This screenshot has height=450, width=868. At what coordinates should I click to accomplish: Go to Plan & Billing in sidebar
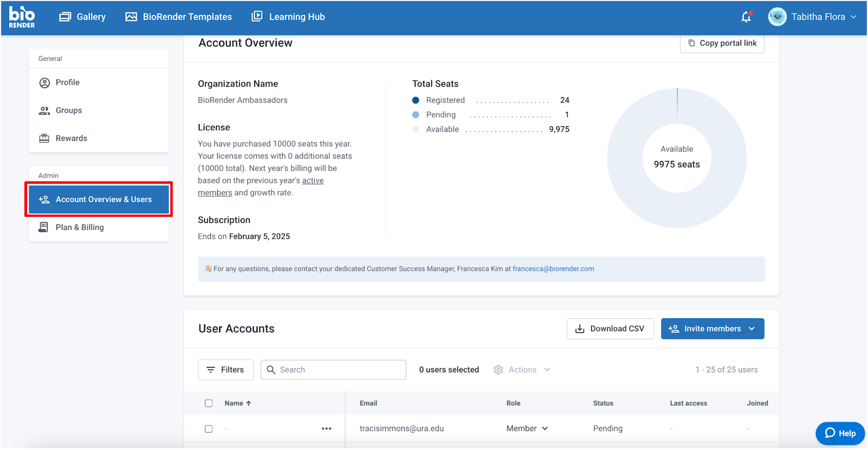[79, 227]
